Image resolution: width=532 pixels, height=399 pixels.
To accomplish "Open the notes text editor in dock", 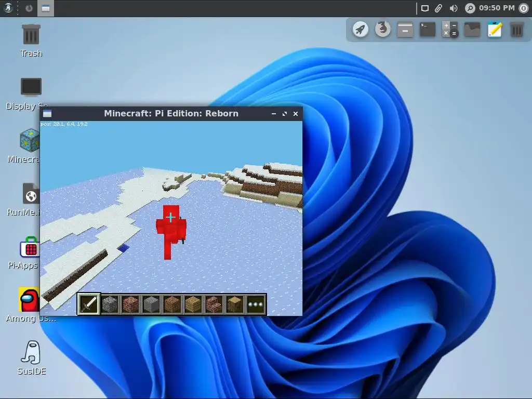I will (x=495, y=30).
